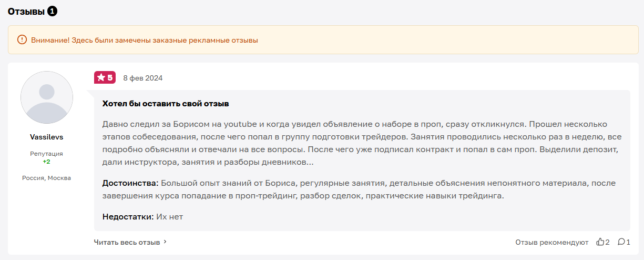Viewport: 644px width, 260px height.
Task: Click the comment count number 1
Action: (x=628, y=242)
